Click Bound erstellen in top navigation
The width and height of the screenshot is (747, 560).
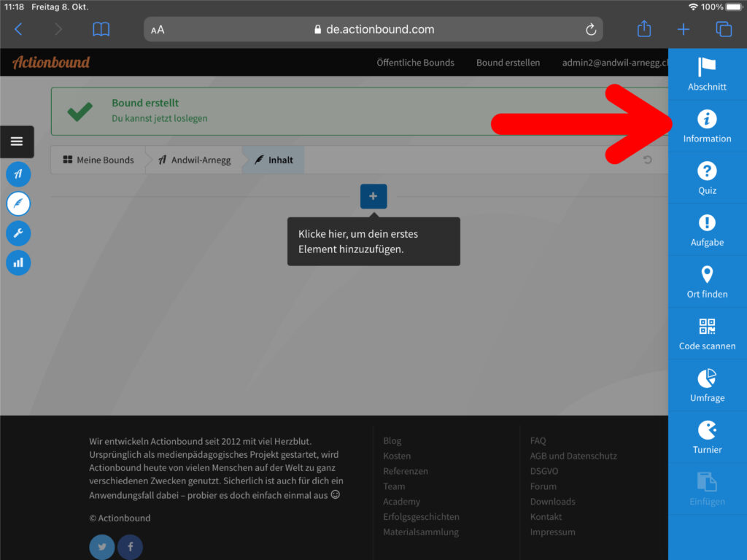pos(508,63)
